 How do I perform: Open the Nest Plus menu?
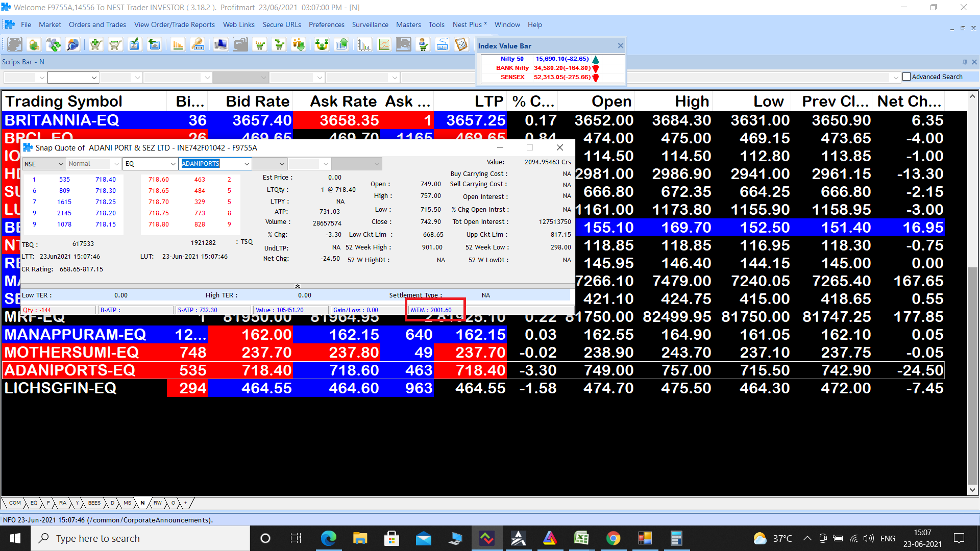coord(470,24)
